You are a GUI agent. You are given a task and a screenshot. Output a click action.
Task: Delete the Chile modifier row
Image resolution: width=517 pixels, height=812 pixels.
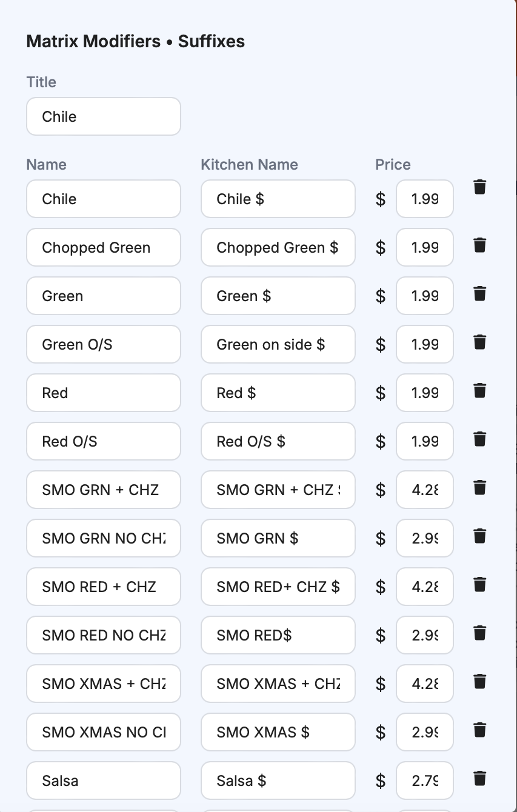point(479,187)
